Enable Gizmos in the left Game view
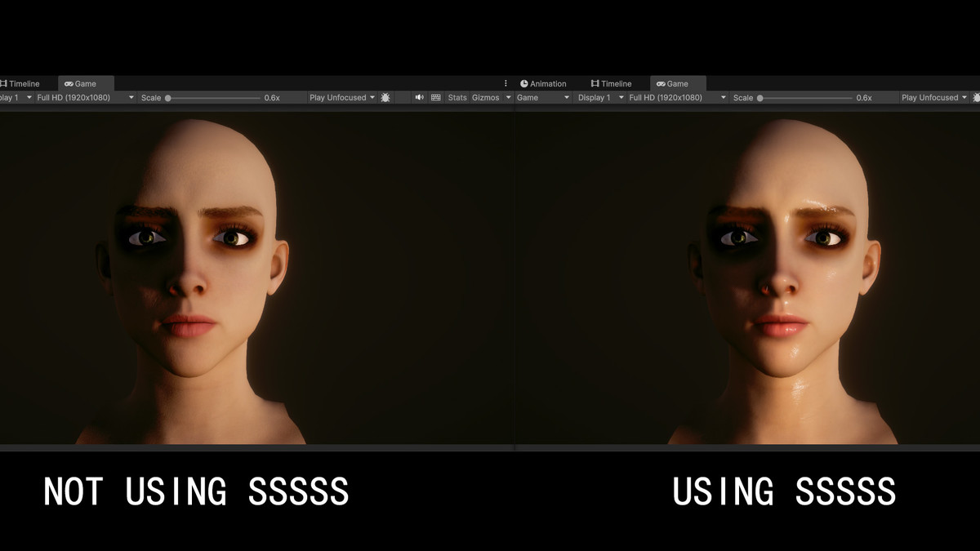This screenshot has width=980, height=551. coord(487,97)
